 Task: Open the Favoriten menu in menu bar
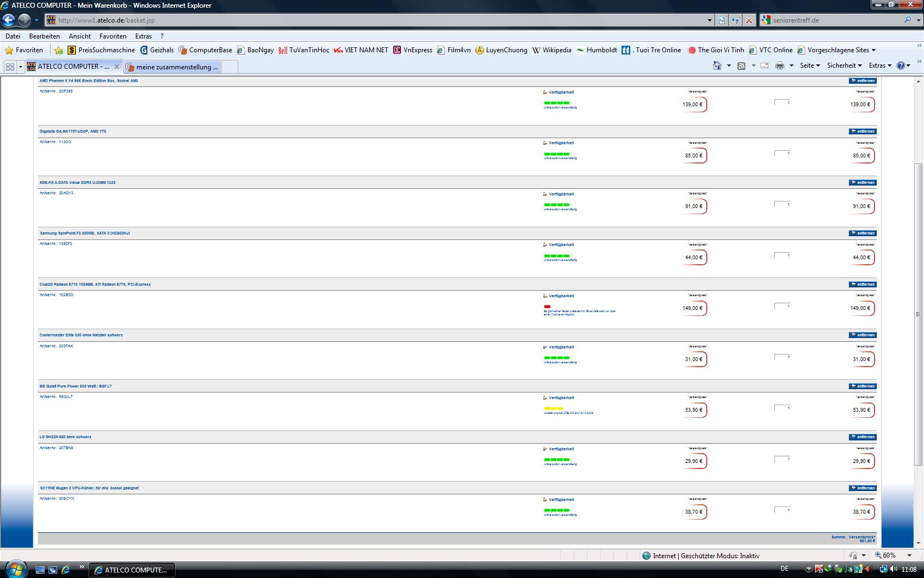pos(113,36)
